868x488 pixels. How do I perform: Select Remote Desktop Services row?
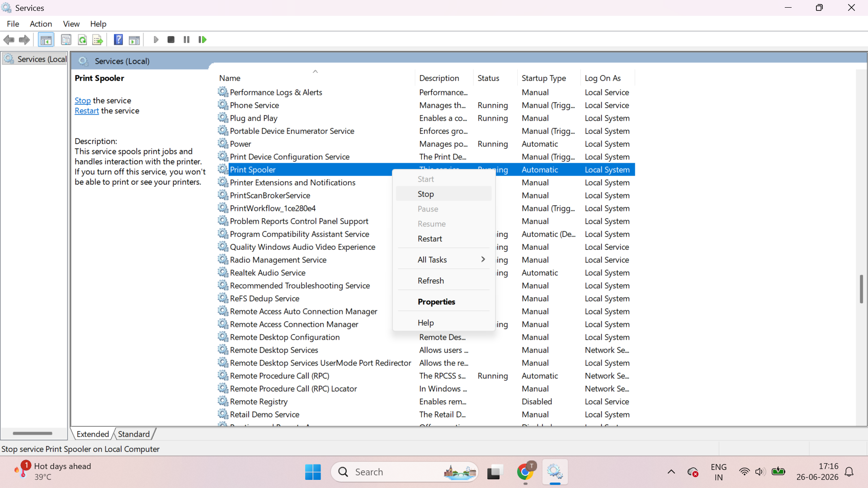coord(426,350)
